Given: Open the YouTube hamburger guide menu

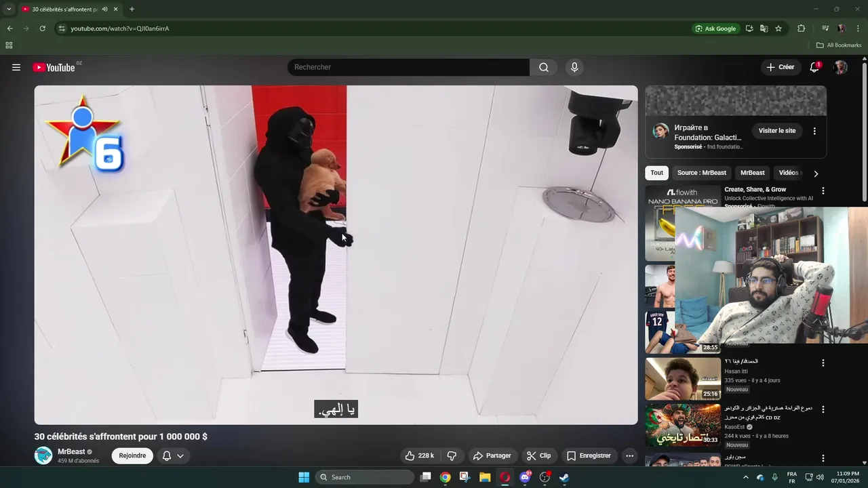Looking at the screenshot, I should click(x=16, y=67).
